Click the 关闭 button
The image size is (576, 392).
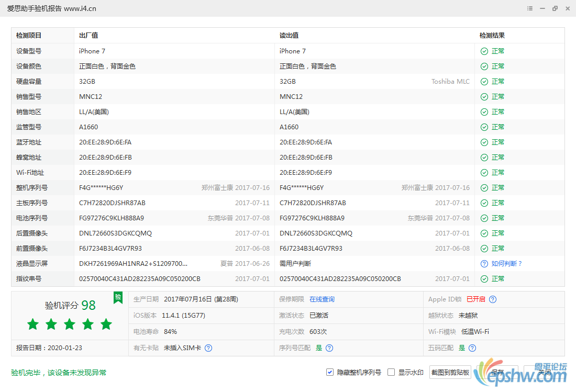click(x=545, y=372)
